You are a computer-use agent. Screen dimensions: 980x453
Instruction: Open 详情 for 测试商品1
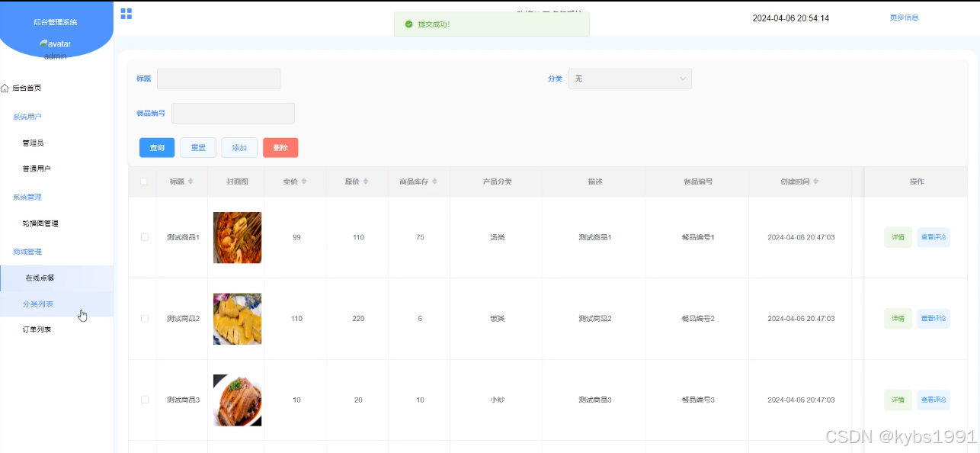pos(898,237)
